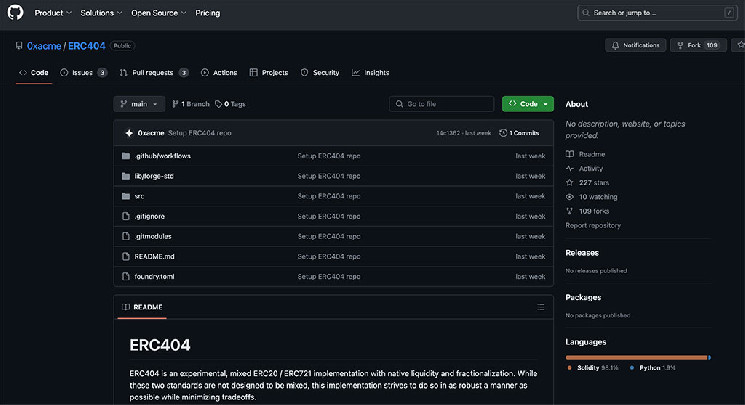Open the Activity link in About
This screenshot has width=745, height=405.
(584, 168)
